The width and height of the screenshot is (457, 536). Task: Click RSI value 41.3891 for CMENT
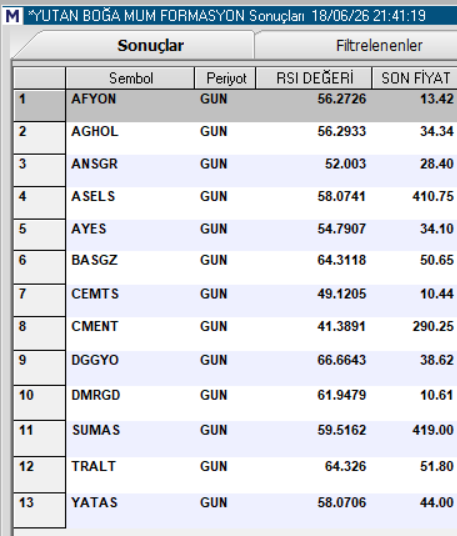pos(342,326)
